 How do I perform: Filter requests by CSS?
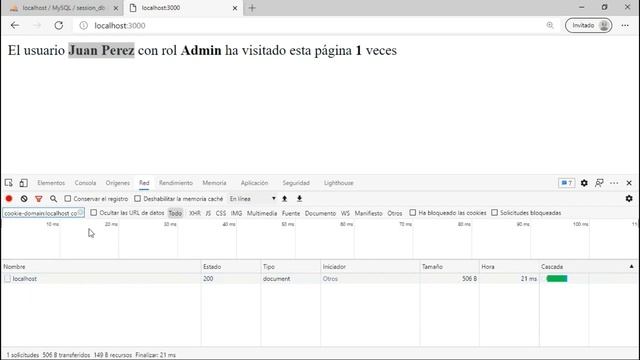click(221, 213)
